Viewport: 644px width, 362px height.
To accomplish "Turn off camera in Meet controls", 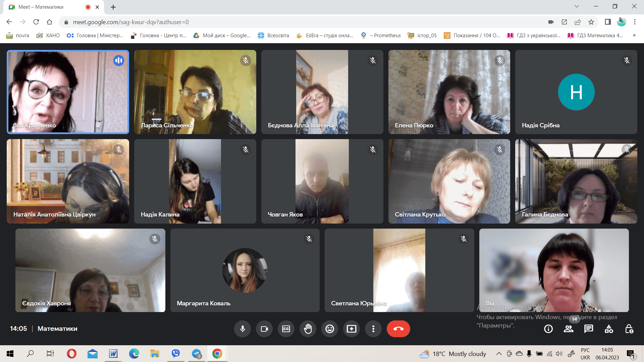I will click(x=264, y=329).
